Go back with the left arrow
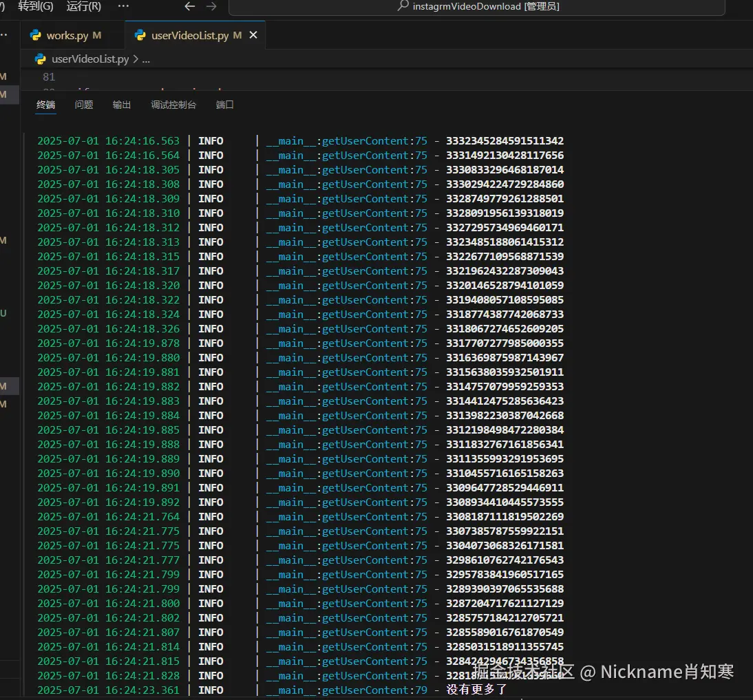Viewport: 753px width, 700px height. coord(190,6)
